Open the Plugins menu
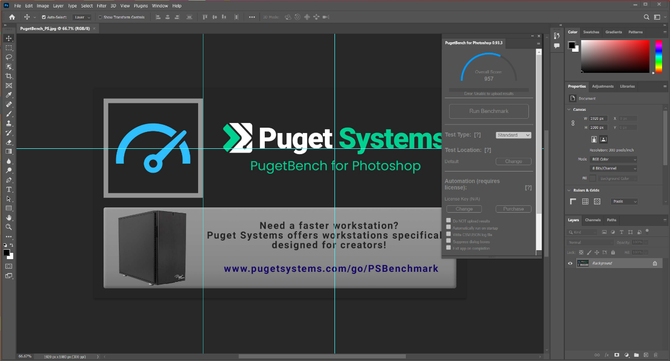 (141, 6)
